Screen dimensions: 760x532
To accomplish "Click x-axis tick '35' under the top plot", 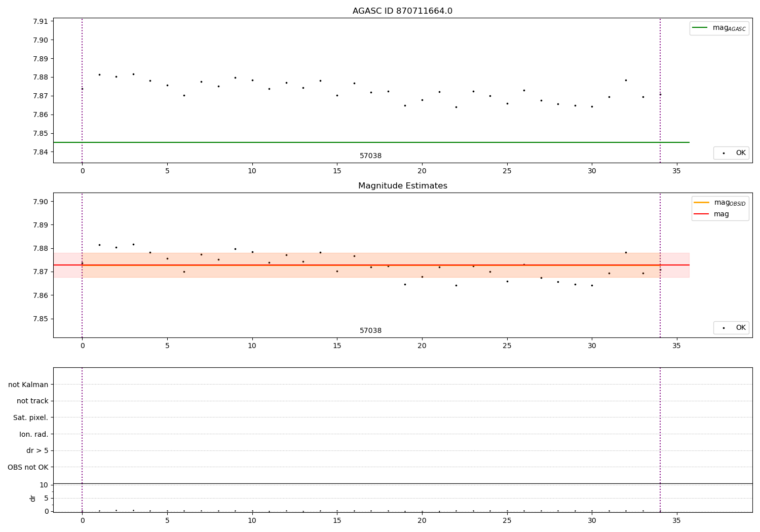I will point(676,171).
